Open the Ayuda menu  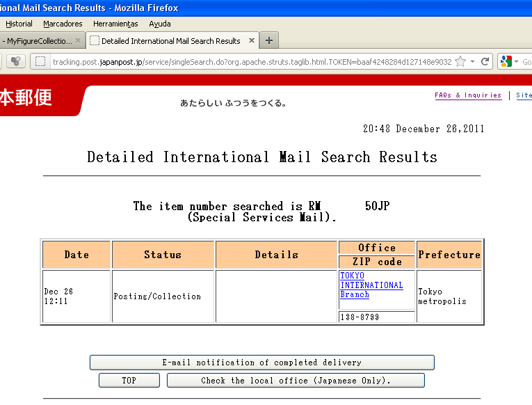tap(160, 24)
